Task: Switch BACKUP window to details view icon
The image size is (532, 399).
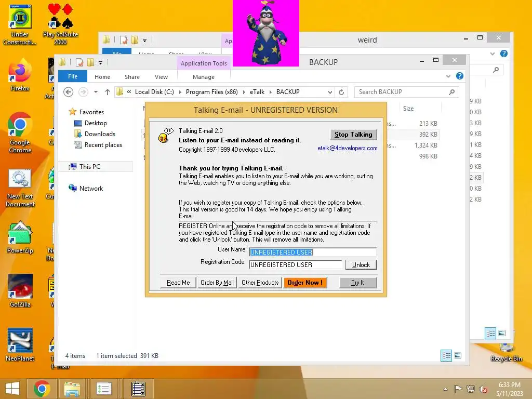Action: tap(446, 355)
